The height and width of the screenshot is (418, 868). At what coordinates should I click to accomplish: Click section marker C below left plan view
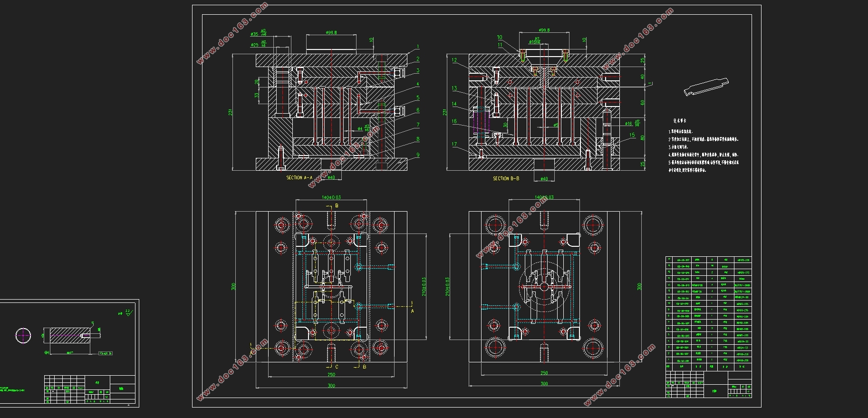click(x=337, y=367)
